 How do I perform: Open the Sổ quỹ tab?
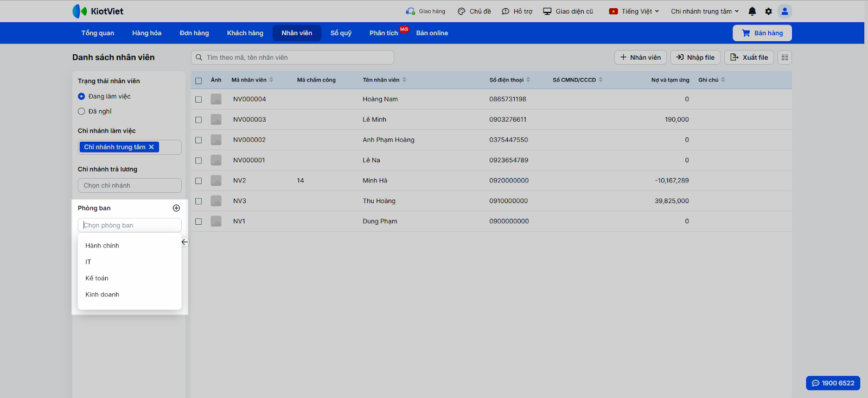click(341, 33)
